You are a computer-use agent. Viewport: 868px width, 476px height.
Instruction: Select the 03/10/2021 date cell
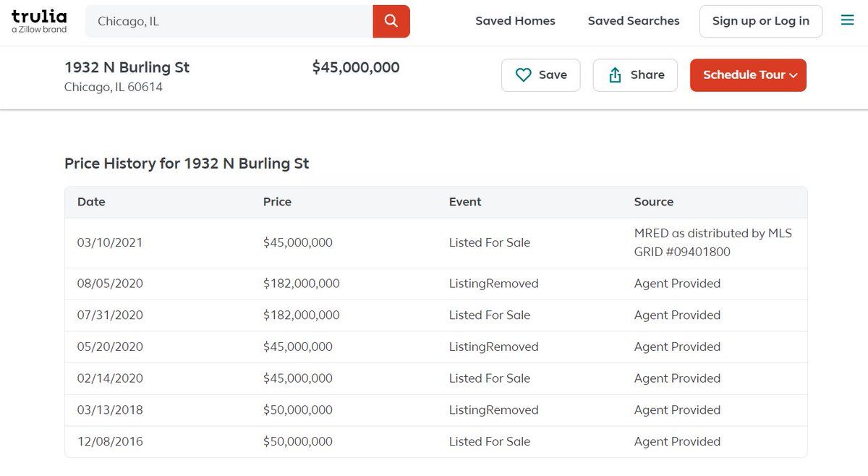tap(110, 242)
